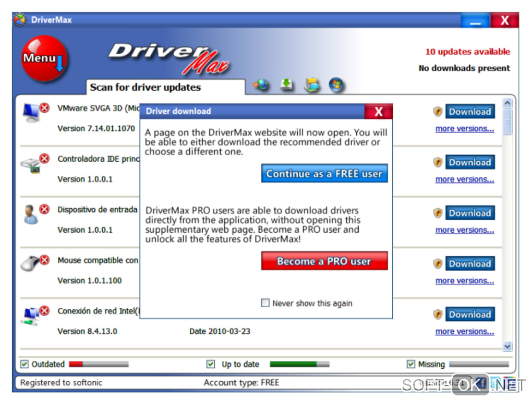
Task: Click the shield icon in Mouse compatible row
Action: point(438,263)
